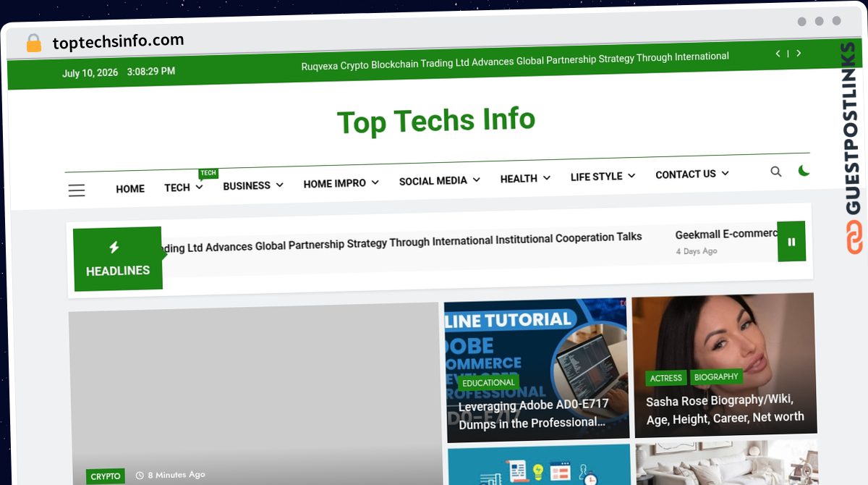868x485 pixels.
Task: Open the Health menu item
Action: (x=519, y=179)
